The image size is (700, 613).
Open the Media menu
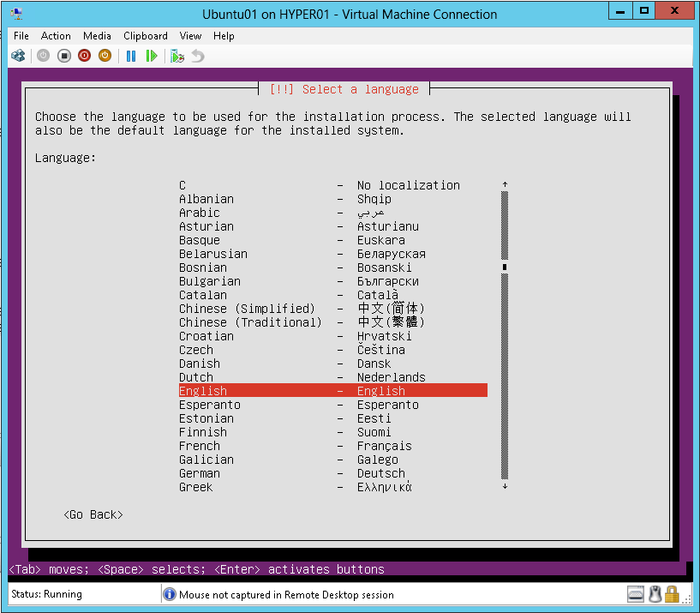click(x=97, y=36)
